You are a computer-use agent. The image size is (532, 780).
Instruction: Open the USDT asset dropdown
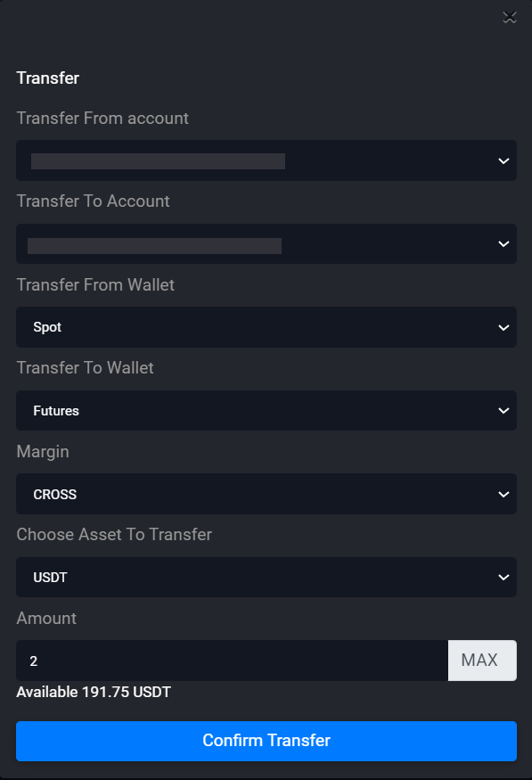[x=266, y=577]
